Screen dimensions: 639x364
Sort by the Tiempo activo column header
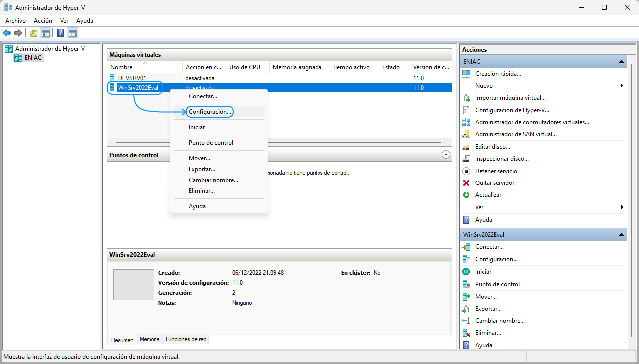(x=354, y=67)
